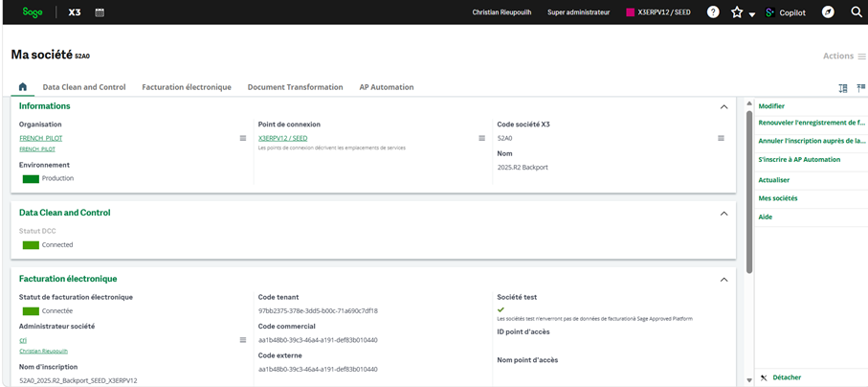This screenshot has width=868, height=387.
Task: Switch to Data Clean and Control tab
Action: click(x=84, y=87)
